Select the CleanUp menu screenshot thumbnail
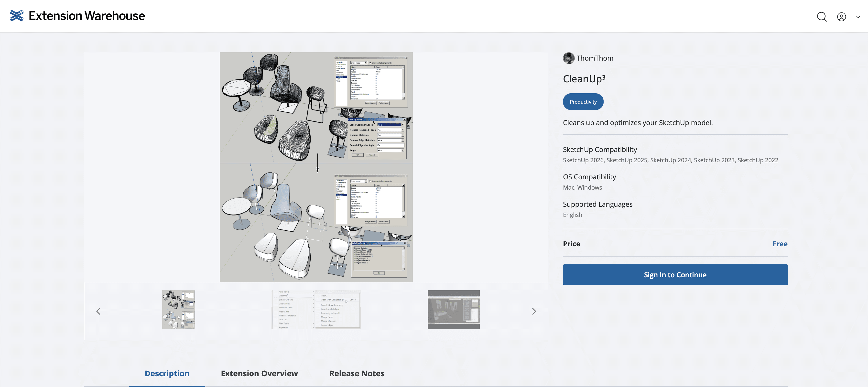Screen dimensions: 868x389 [x=316, y=310]
